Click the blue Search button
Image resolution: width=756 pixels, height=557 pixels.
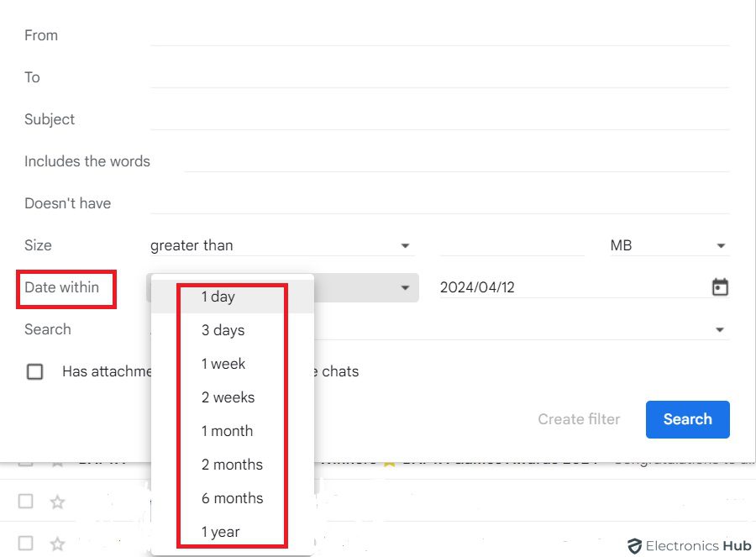pyautogui.click(x=687, y=419)
